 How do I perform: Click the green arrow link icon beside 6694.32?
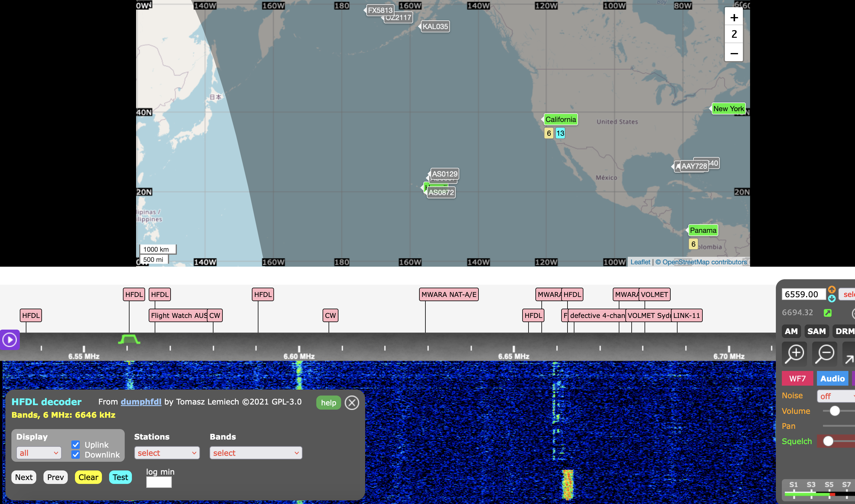click(827, 313)
